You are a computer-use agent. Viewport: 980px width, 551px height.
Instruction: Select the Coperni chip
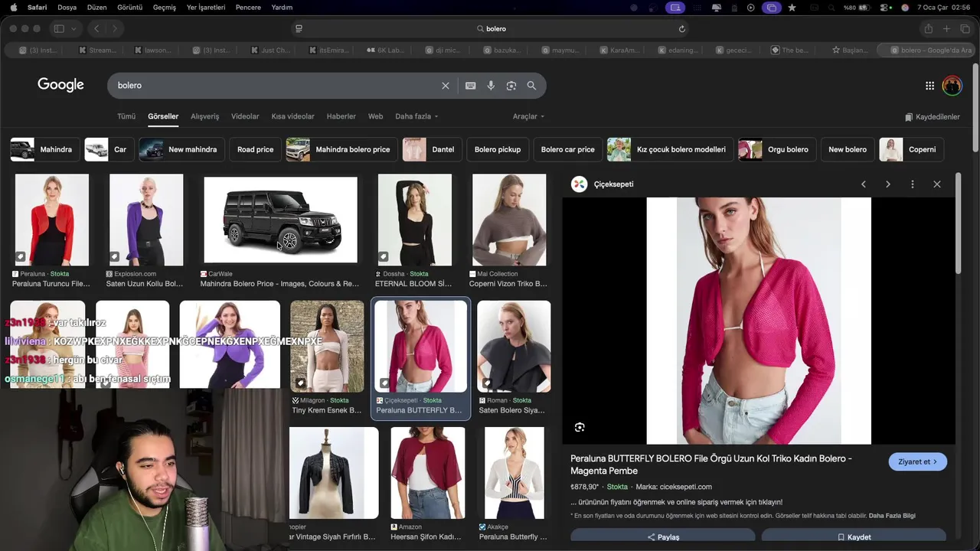pos(911,149)
